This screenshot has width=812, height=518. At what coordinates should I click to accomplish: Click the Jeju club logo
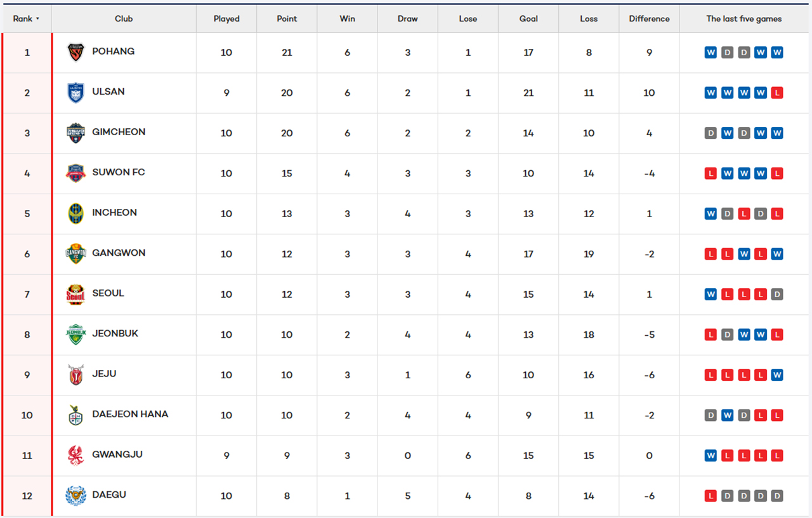click(75, 375)
